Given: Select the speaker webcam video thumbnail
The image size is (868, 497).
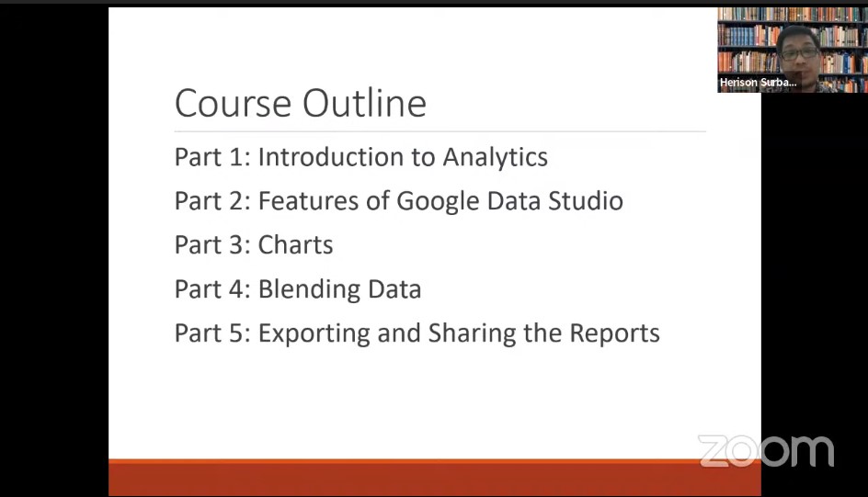Looking at the screenshot, I should tap(793, 50).
